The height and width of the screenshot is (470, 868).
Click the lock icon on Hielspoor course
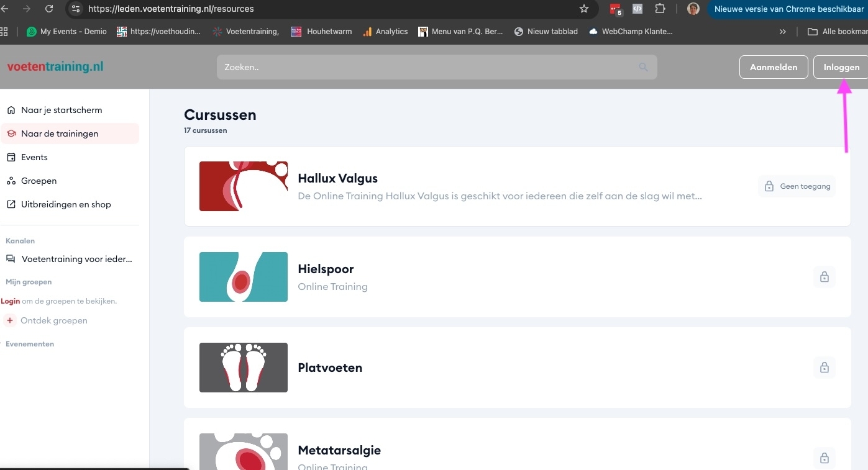824,277
